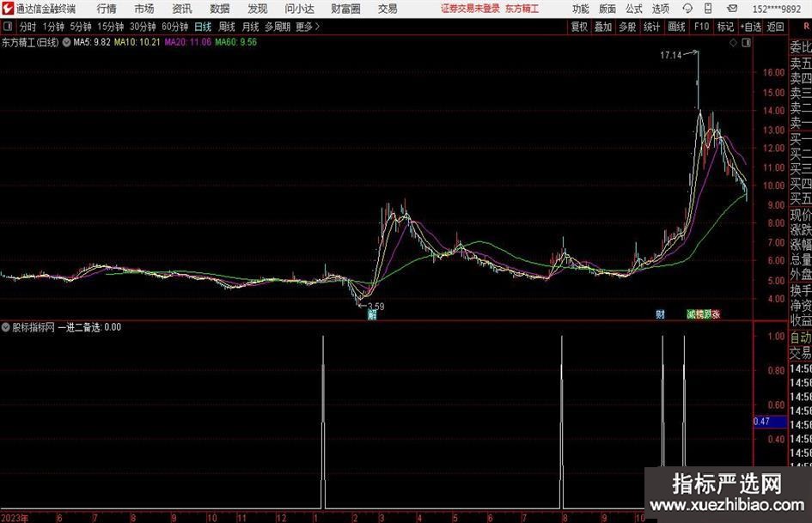This screenshot has width=812, height=523.
Task: Click the 17.14 high price label
Action: pos(670,56)
